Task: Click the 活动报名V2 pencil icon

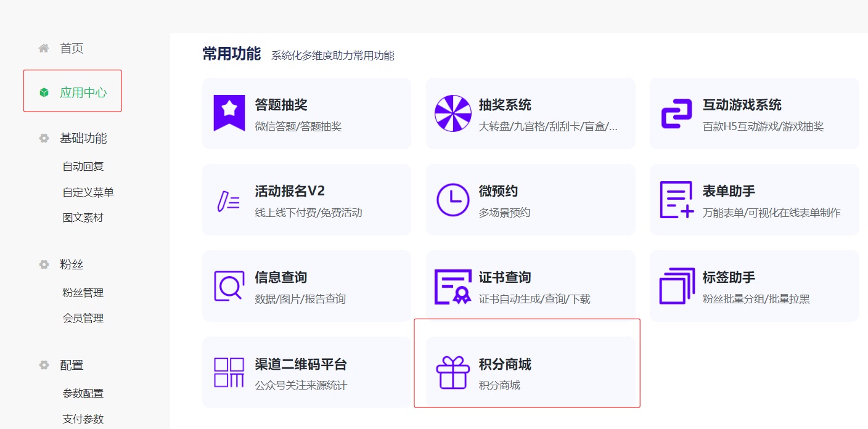Action: [229, 200]
